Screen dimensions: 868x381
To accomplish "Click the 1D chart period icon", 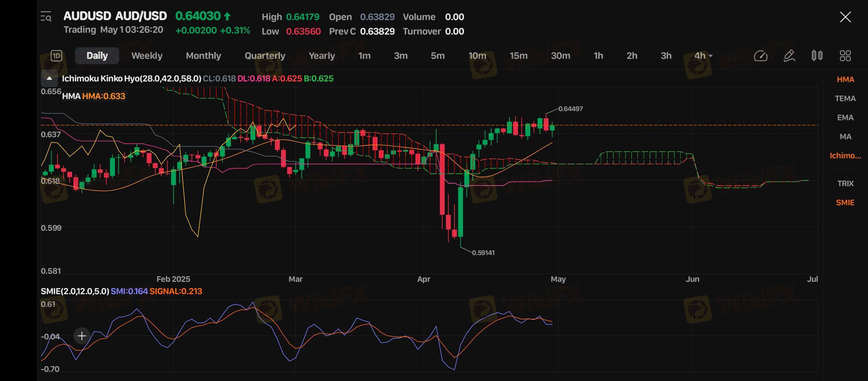I will pos(56,56).
